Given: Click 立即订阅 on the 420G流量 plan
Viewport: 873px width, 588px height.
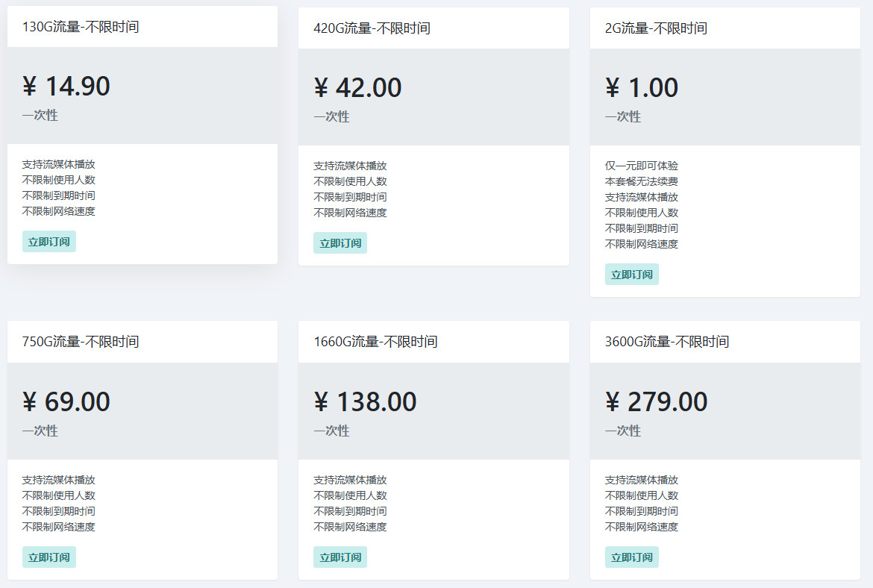Looking at the screenshot, I should 340,243.
